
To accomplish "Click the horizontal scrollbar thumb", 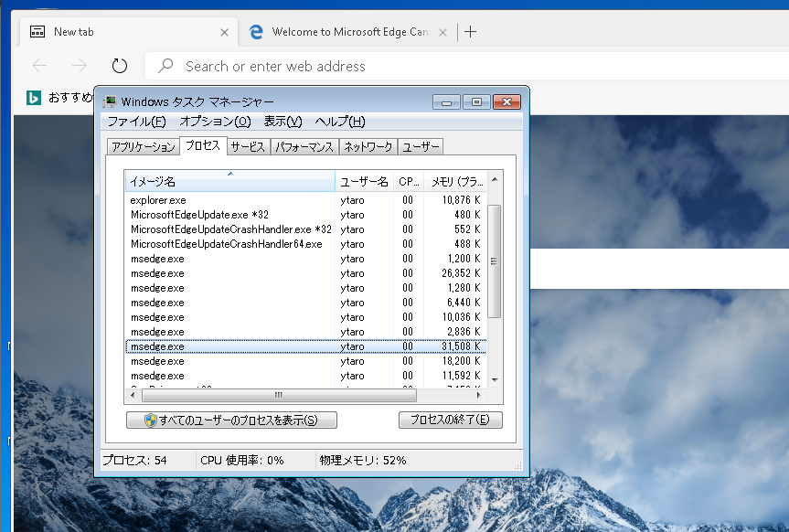I will click(279, 395).
